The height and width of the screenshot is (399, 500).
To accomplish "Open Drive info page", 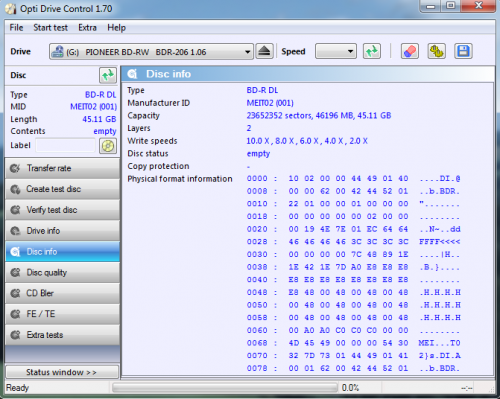I will [63, 231].
